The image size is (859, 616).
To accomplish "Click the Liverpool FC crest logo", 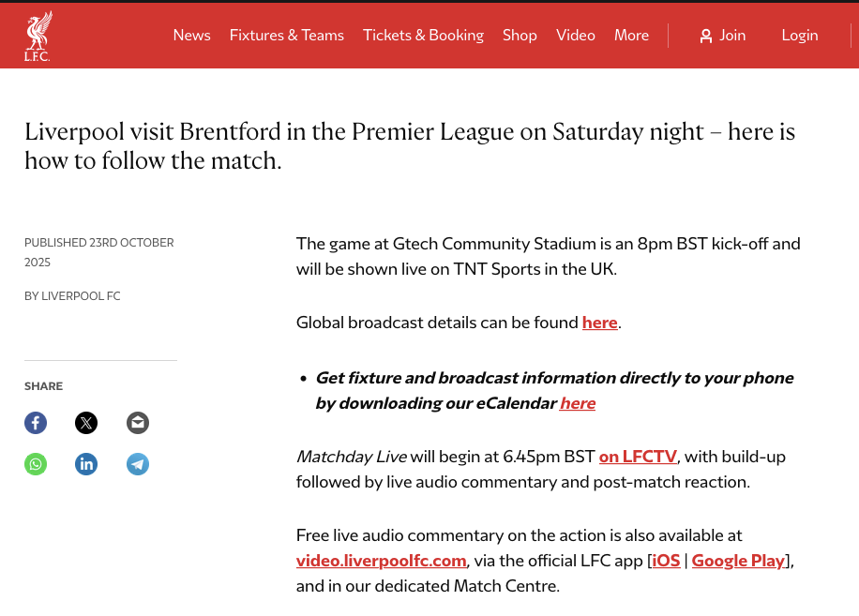I will pyautogui.click(x=38, y=36).
